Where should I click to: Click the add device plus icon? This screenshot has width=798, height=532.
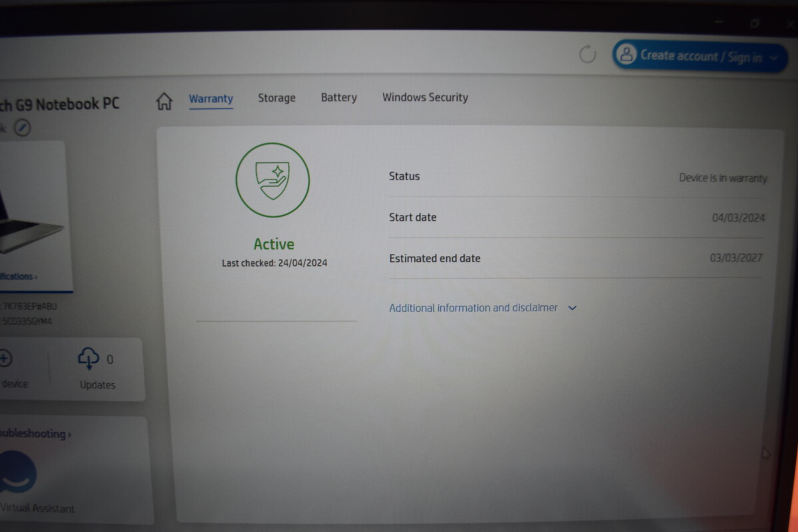[4, 359]
